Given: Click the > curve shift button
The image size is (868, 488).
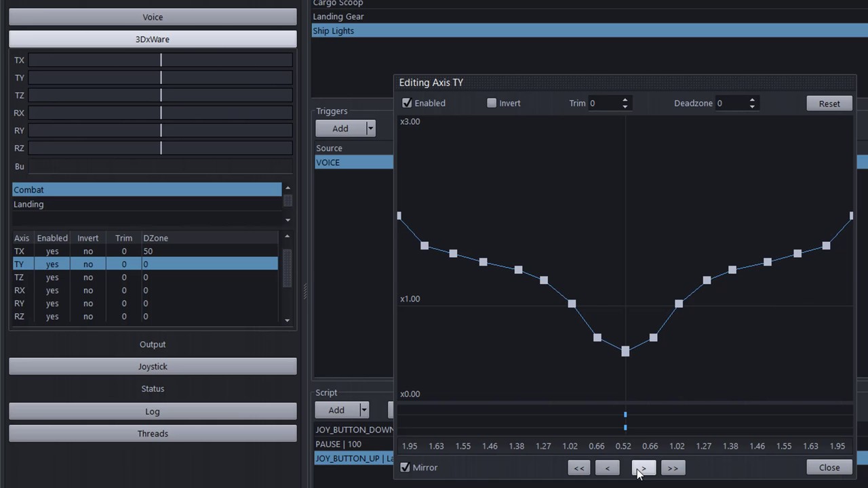Looking at the screenshot, I should 644,468.
